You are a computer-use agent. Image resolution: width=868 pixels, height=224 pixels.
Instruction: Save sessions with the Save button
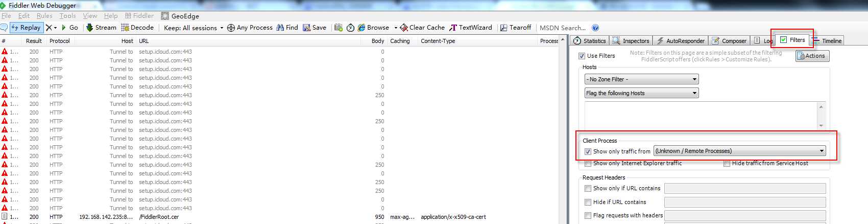click(315, 28)
